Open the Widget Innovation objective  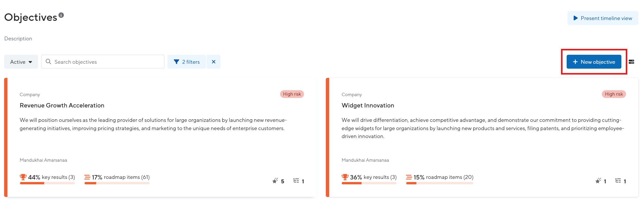pyautogui.click(x=368, y=105)
